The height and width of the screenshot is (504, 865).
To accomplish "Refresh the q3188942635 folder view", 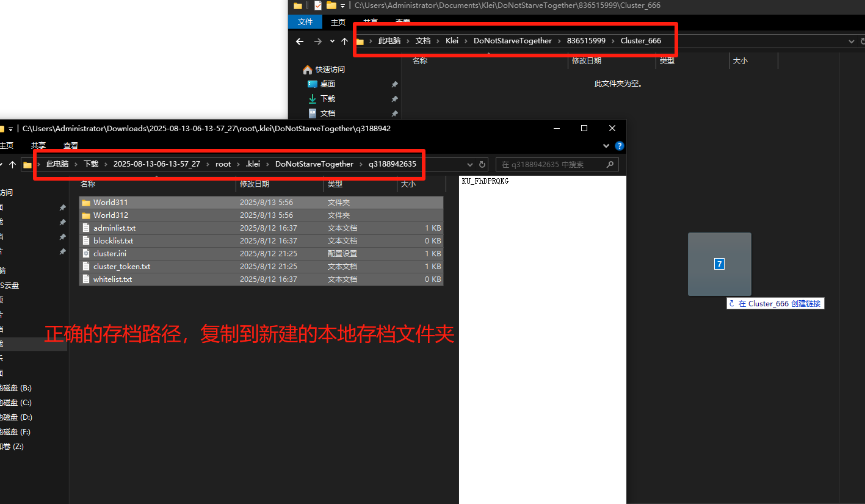I will (x=482, y=165).
